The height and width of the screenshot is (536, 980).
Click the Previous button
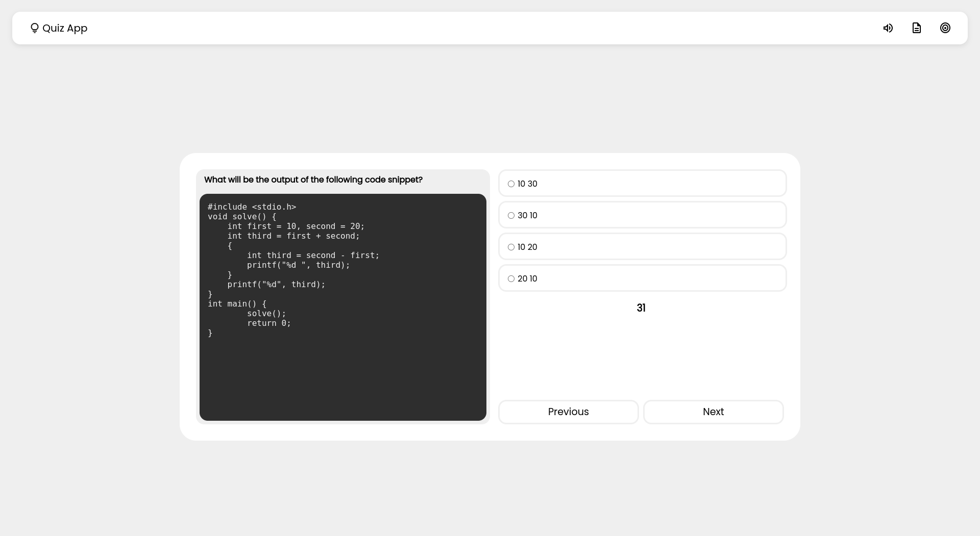[x=568, y=412]
